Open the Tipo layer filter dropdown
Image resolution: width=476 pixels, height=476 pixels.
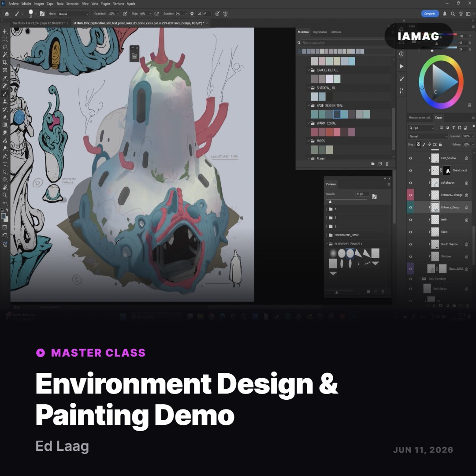421,128
